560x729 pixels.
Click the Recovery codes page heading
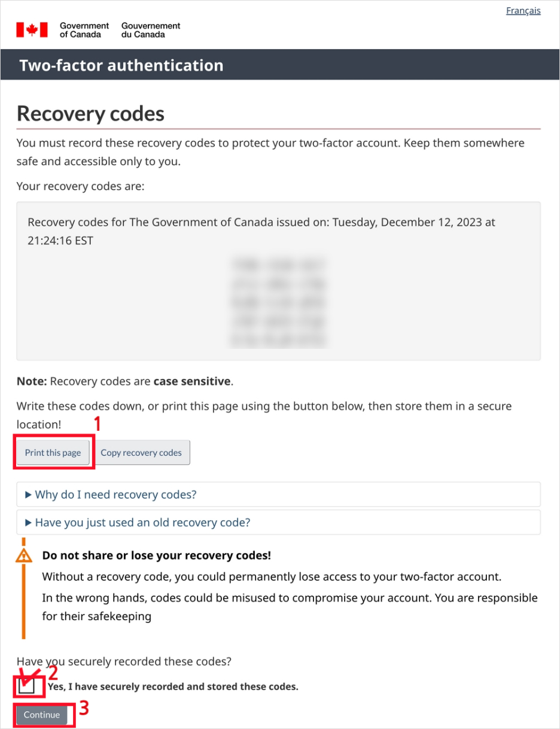90,114
